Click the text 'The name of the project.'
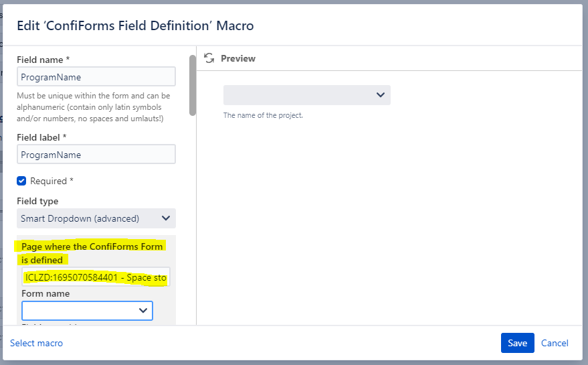Screen dimensions: 588x365 [263, 115]
